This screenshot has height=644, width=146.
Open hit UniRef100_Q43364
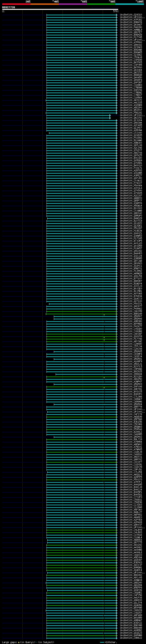pyautogui.click(x=131, y=70)
